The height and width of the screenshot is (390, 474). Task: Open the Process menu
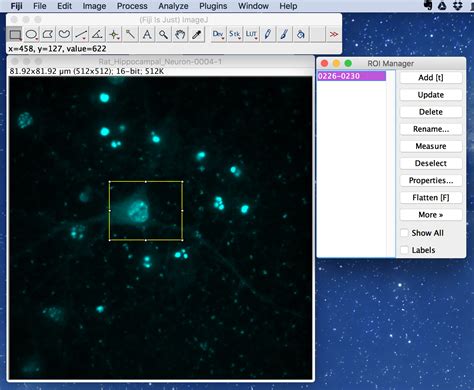click(132, 6)
